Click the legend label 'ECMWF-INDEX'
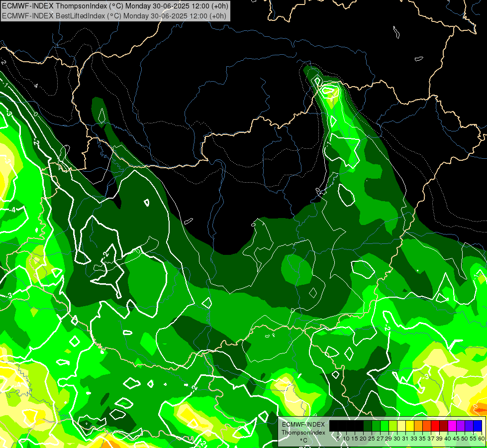Screen dimensions: 487x448 coord(303,425)
